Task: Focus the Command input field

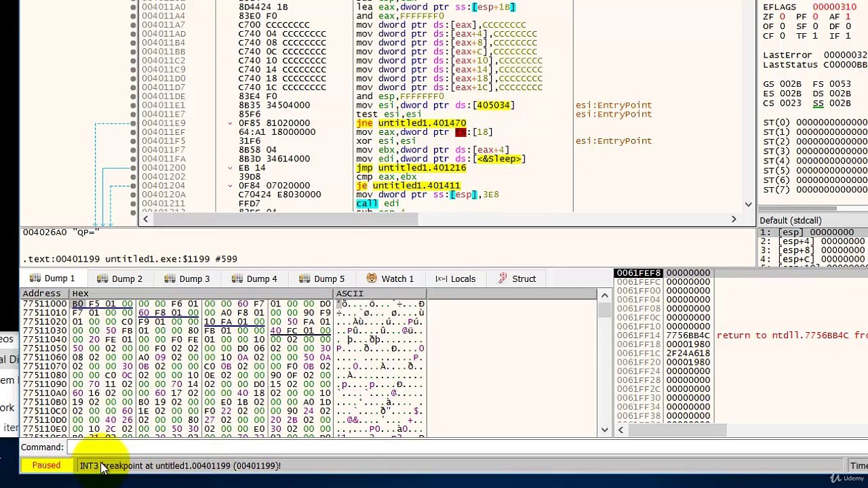Action: tap(467, 447)
